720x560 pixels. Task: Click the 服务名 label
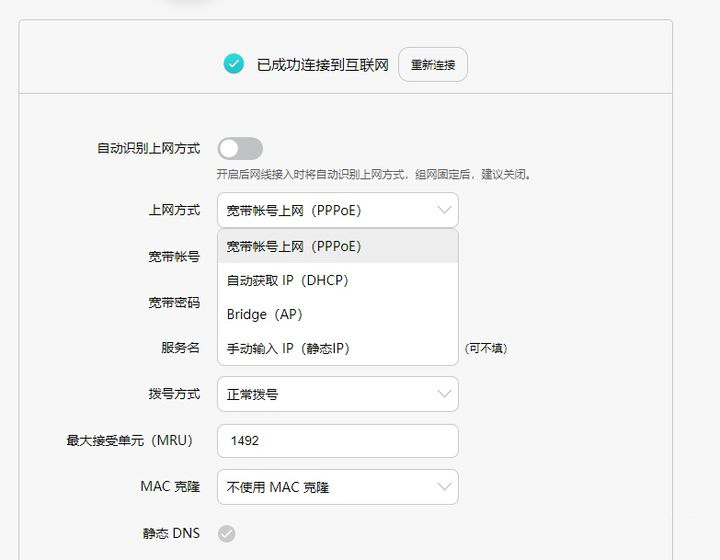180,348
